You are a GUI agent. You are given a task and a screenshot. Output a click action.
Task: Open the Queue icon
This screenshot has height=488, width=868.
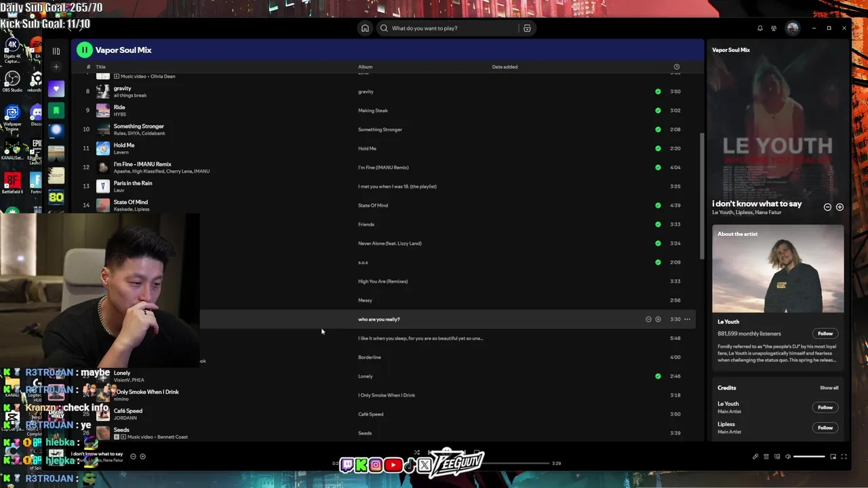tap(766, 457)
